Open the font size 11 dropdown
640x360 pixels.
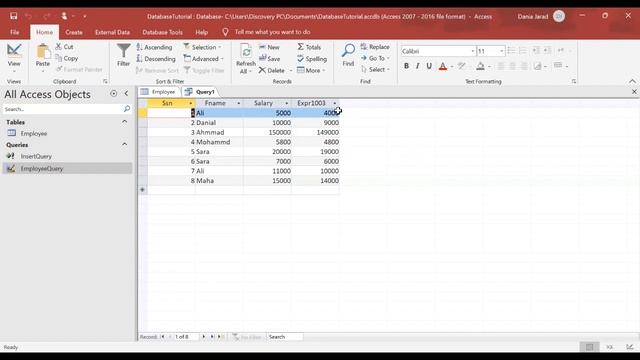pyautogui.click(x=502, y=51)
